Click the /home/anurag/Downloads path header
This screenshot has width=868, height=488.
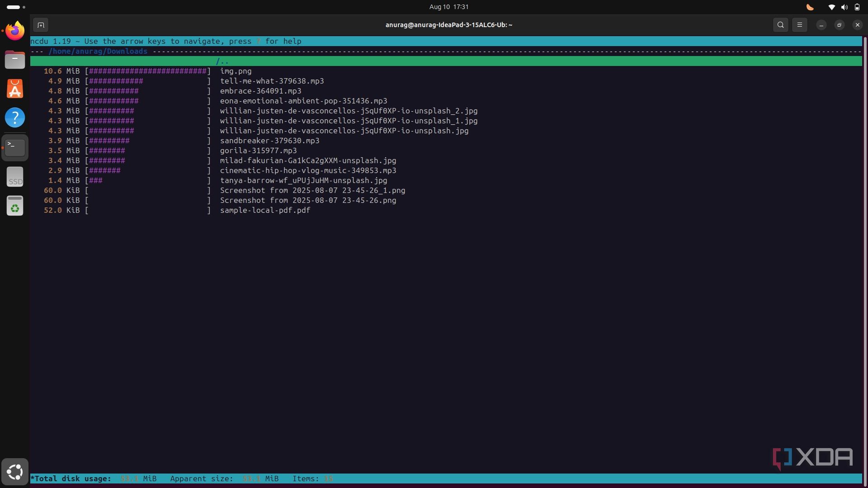98,51
